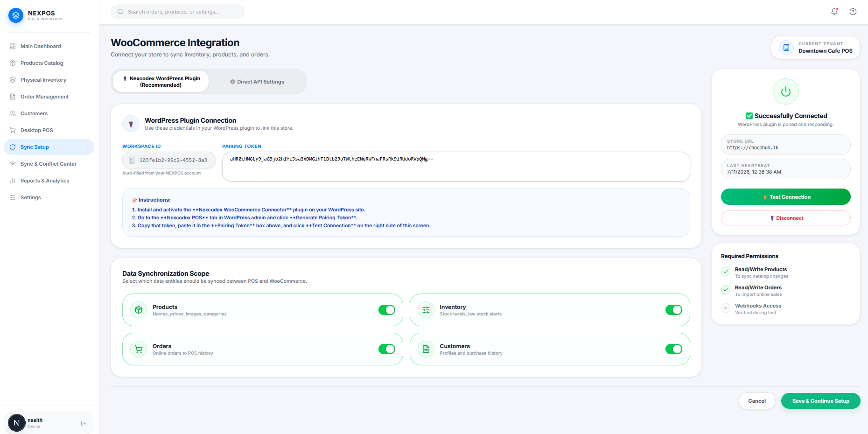Image resolution: width=868 pixels, height=434 pixels.
Task: Click the plug icon in WordPress Plugin Connection header
Action: pyautogui.click(x=131, y=124)
